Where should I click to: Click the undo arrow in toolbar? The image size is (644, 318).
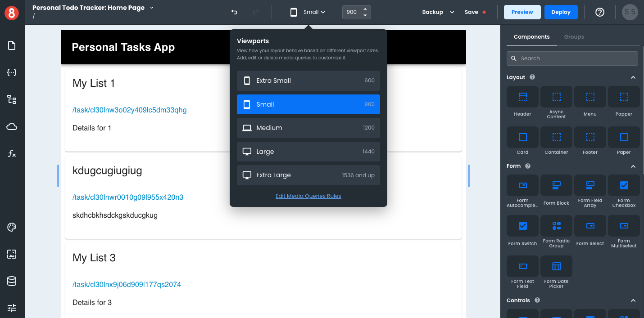[x=234, y=12]
